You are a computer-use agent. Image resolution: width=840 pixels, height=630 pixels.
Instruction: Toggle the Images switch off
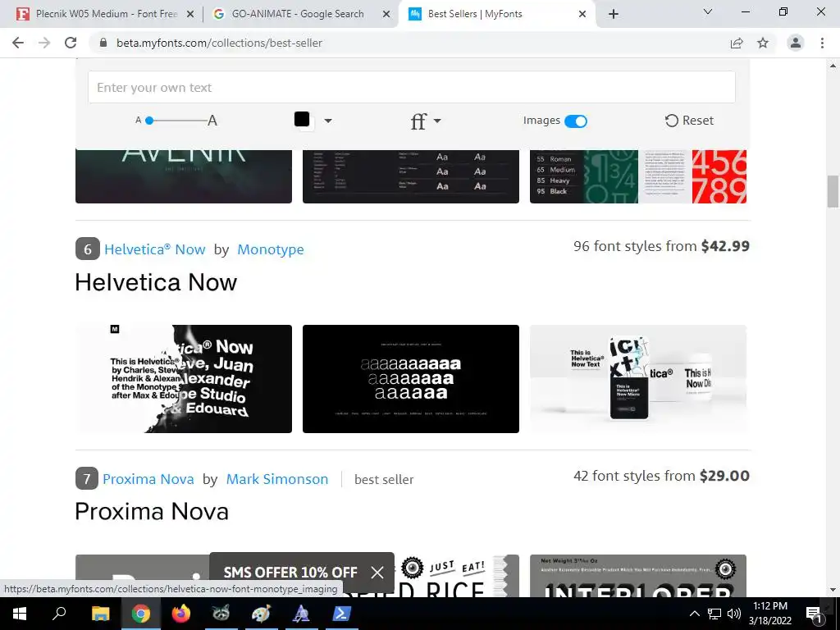click(x=576, y=121)
